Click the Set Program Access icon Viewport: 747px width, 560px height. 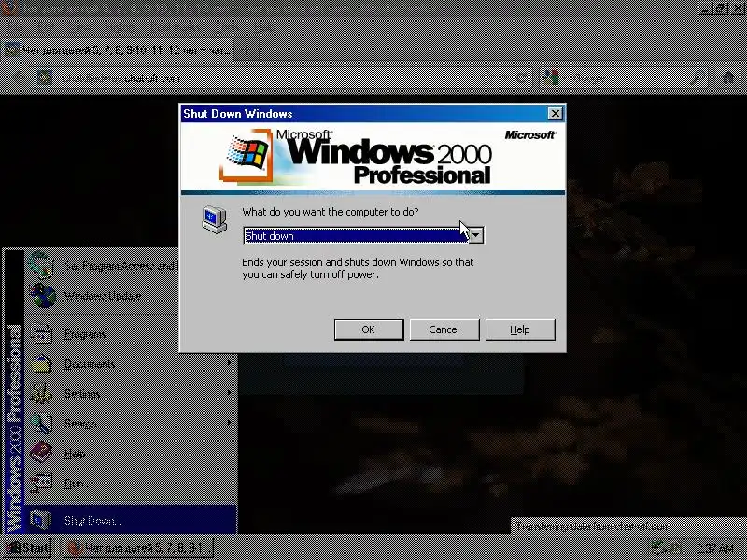40,265
